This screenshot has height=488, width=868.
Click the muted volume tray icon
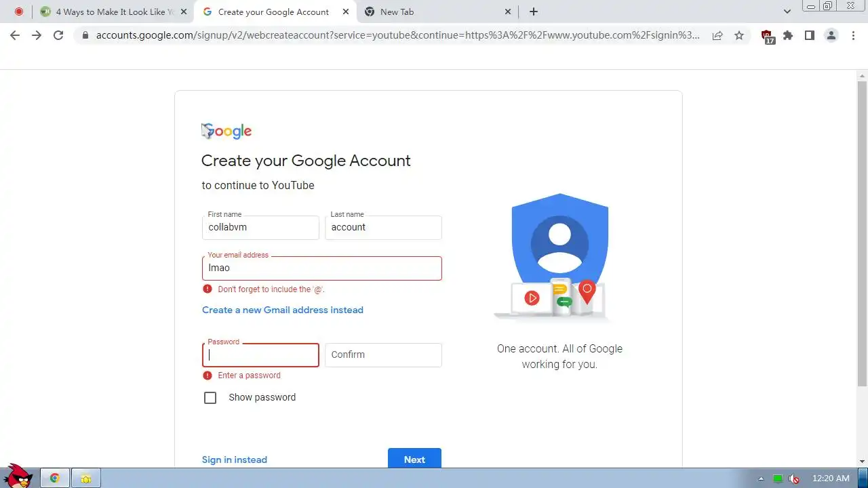(793, 479)
